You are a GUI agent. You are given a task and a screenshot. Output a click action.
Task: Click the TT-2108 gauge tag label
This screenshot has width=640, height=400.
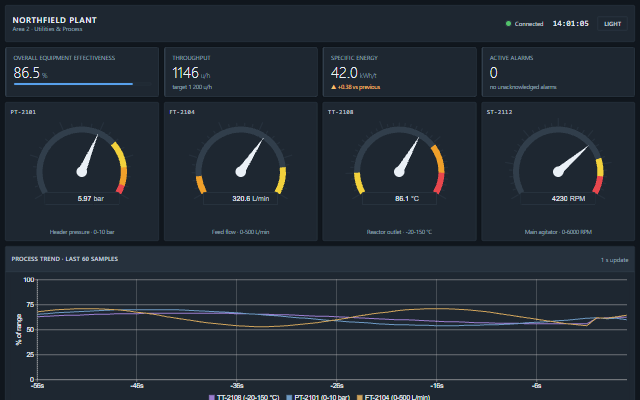click(x=340, y=112)
